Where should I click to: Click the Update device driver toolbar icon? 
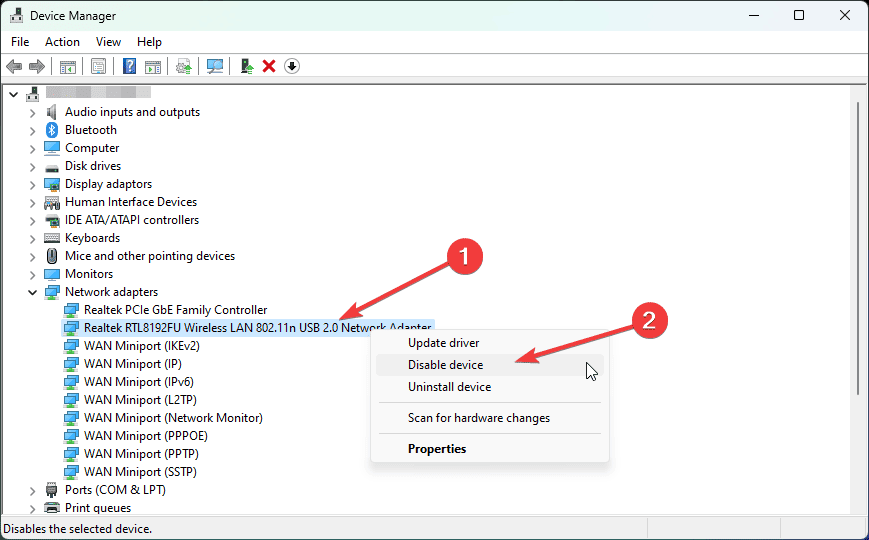pyautogui.click(x=246, y=66)
